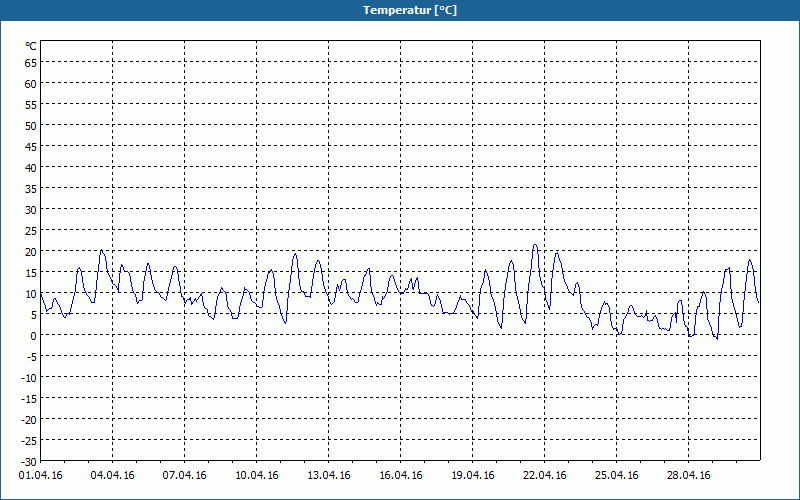The image size is (800, 500).
Task: Click the 35 value on the temperature axis
Action: click(x=31, y=189)
